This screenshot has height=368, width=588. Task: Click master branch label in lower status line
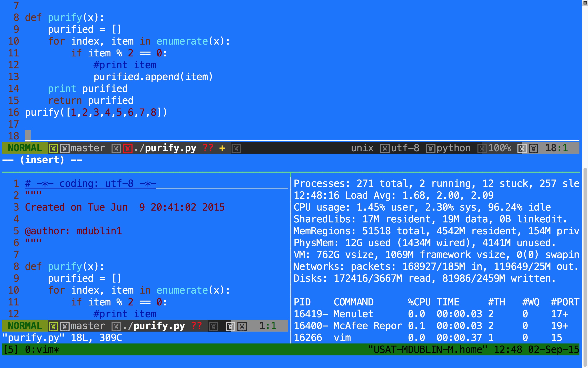[x=88, y=326]
